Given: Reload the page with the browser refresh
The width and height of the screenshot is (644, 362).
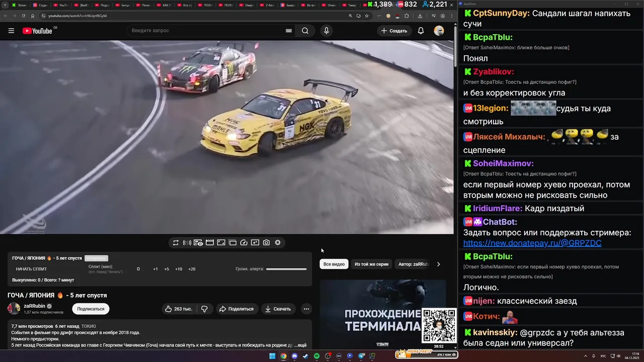Looking at the screenshot, I should pyautogui.click(x=23, y=16).
